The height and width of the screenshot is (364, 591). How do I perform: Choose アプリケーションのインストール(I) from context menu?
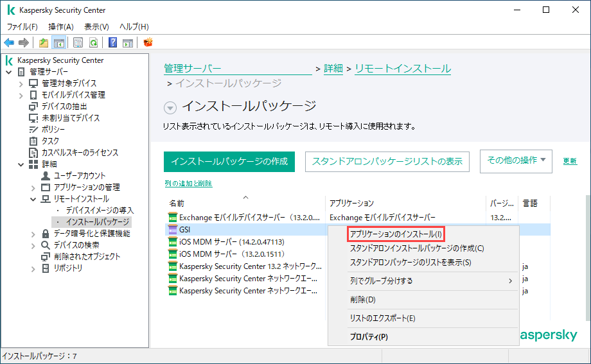coord(396,234)
